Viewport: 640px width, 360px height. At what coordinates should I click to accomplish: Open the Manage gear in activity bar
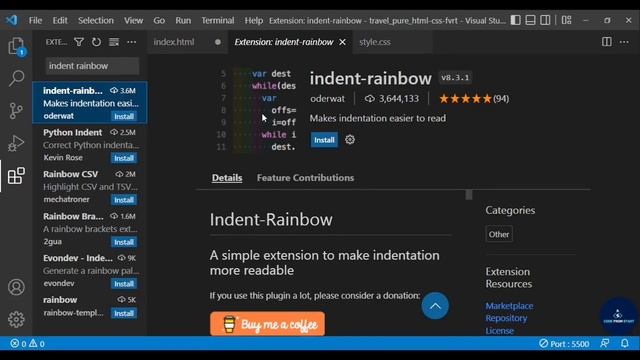click(x=16, y=319)
